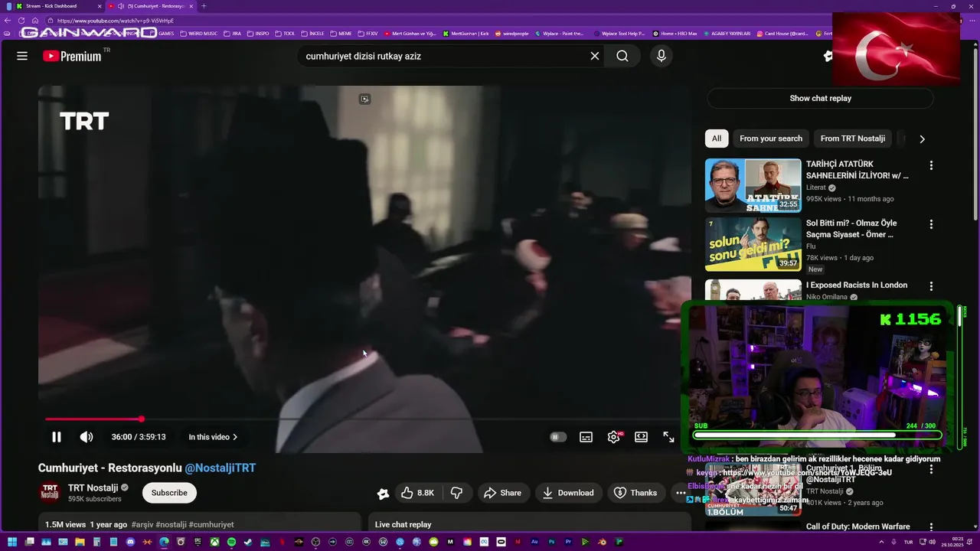Toggle the autoplay switch in player

pyautogui.click(x=558, y=437)
